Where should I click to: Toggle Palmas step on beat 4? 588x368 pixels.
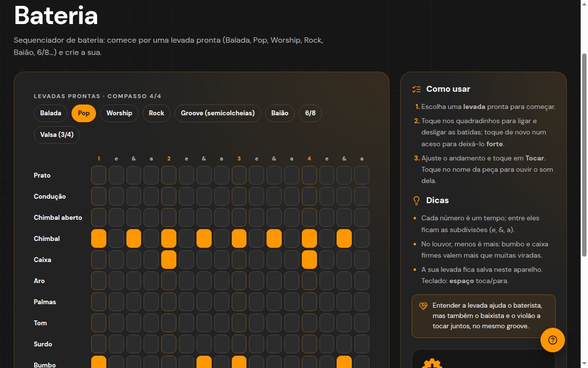pos(309,302)
